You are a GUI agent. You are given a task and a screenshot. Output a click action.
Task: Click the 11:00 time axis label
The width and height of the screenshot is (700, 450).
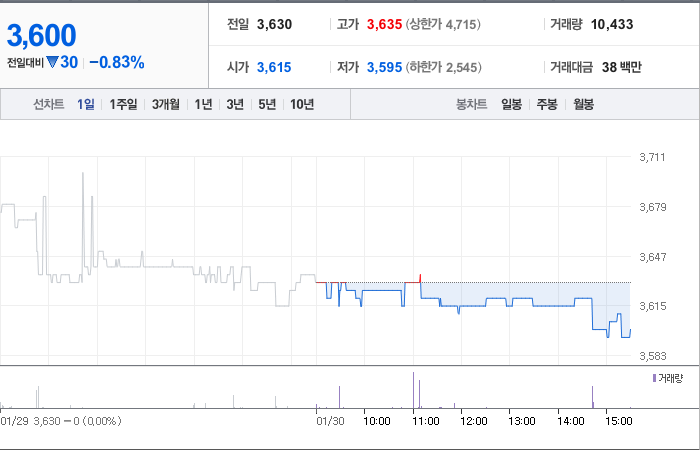coord(425,421)
